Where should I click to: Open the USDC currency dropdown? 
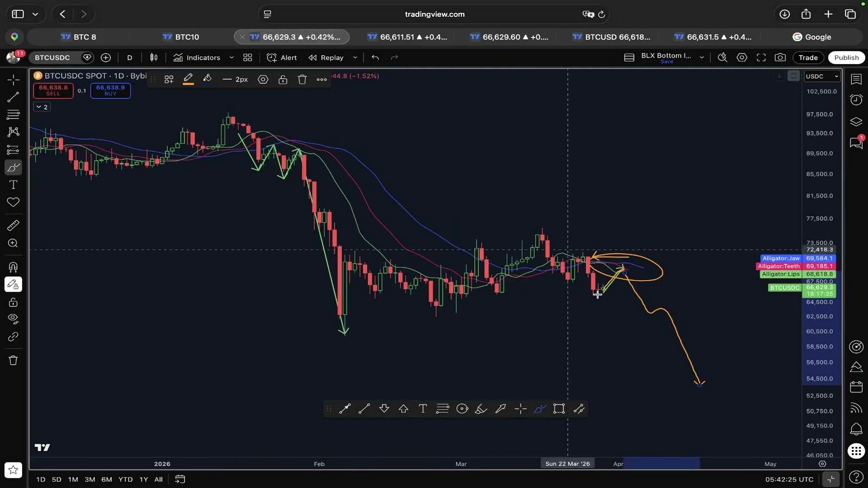coord(822,76)
